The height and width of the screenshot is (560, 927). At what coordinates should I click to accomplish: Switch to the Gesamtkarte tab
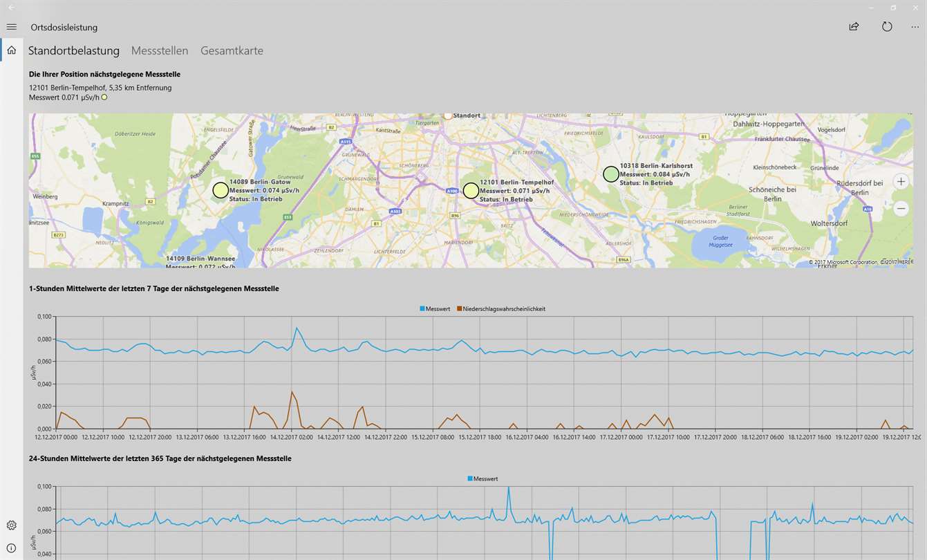pyautogui.click(x=232, y=50)
